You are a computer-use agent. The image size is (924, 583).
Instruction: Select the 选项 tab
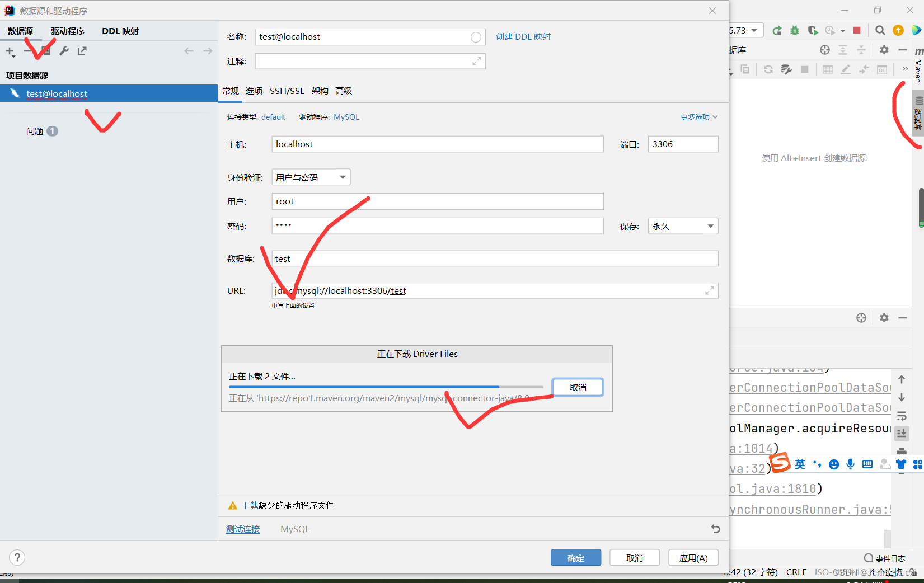(x=254, y=91)
